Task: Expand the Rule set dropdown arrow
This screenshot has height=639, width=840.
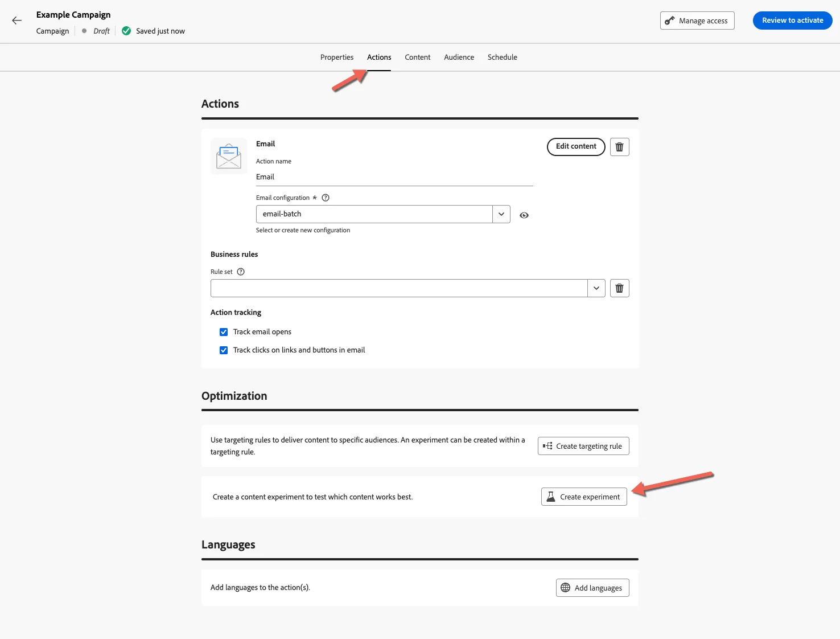Action: click(x=596, y=288)
